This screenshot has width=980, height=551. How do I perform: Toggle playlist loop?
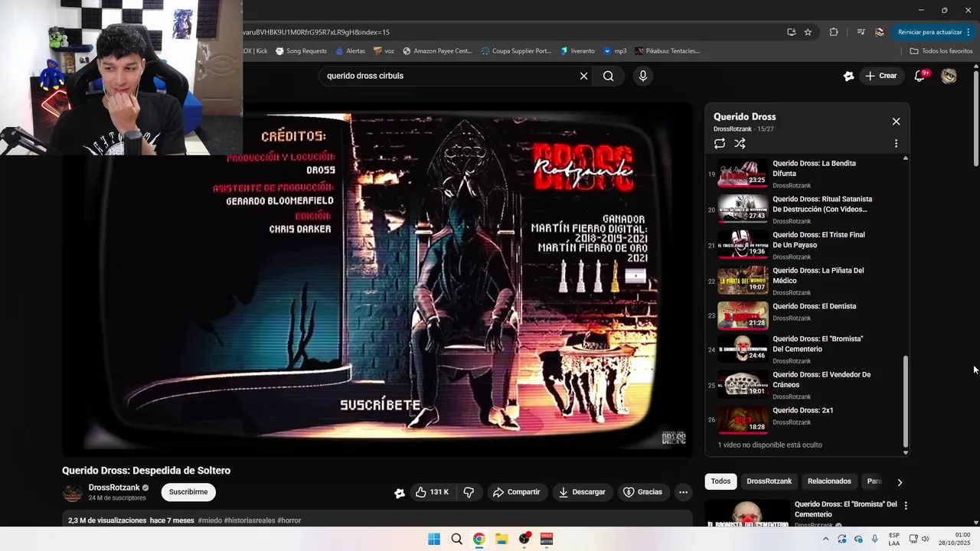point(720,143)
